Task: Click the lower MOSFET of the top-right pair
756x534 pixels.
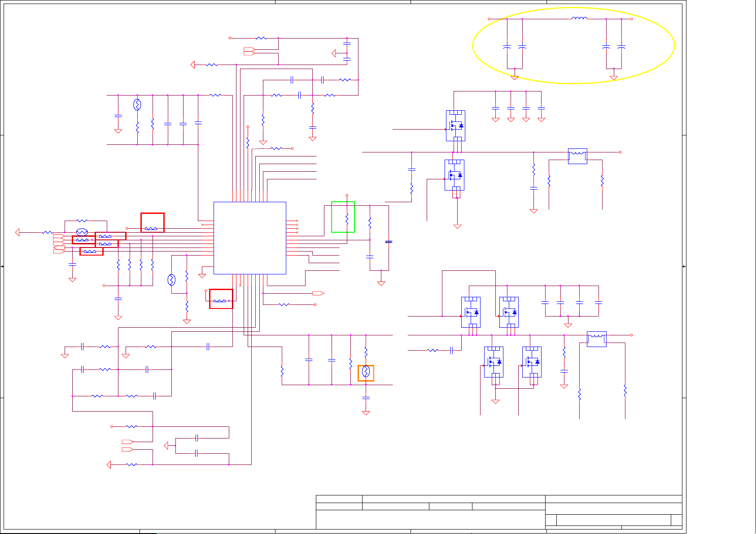Action: 454,175
